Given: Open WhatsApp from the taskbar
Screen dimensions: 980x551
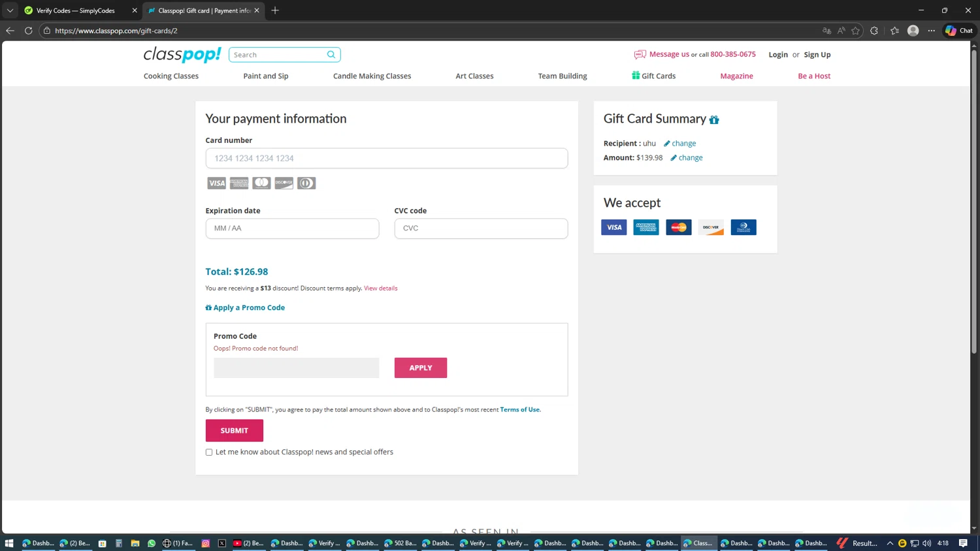Looking at the screenshot, I should [152, 543].
